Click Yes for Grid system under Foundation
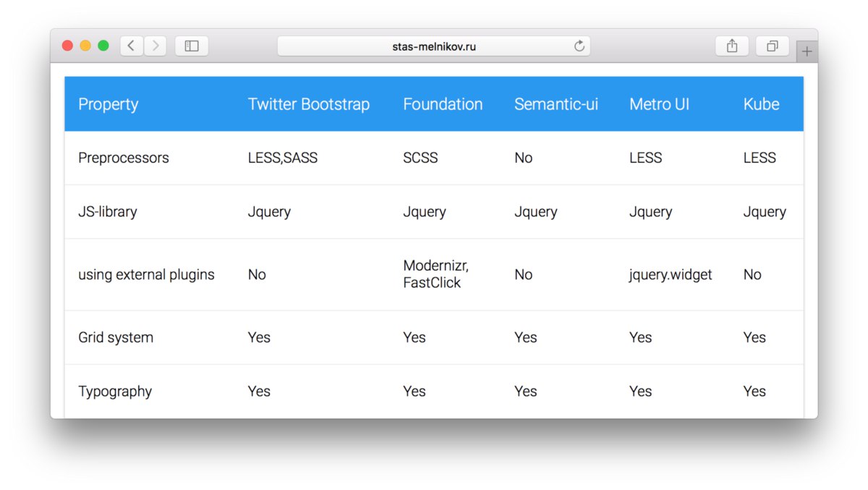 (x=414, y=337)
